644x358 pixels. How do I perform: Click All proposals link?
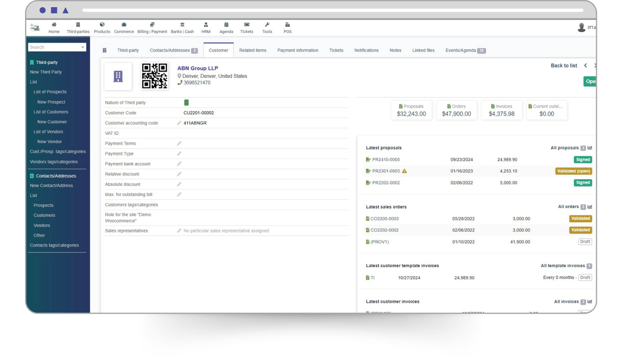(565, 148)
